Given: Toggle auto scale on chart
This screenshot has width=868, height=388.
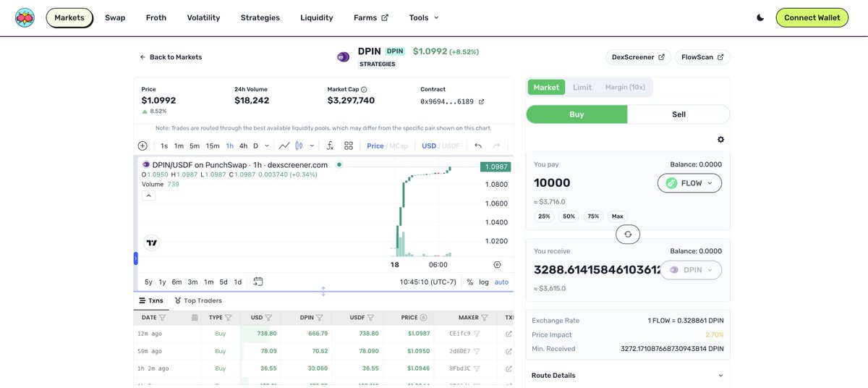Looking at the screenshot, I should pos(501,282).
